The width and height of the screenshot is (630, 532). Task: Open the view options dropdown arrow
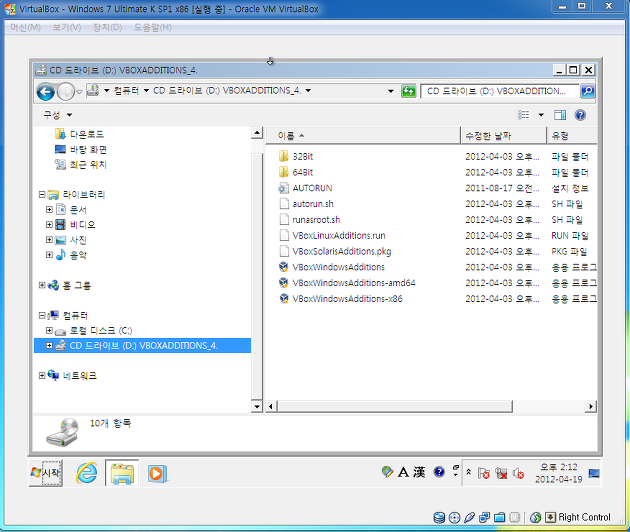point(541,115)
